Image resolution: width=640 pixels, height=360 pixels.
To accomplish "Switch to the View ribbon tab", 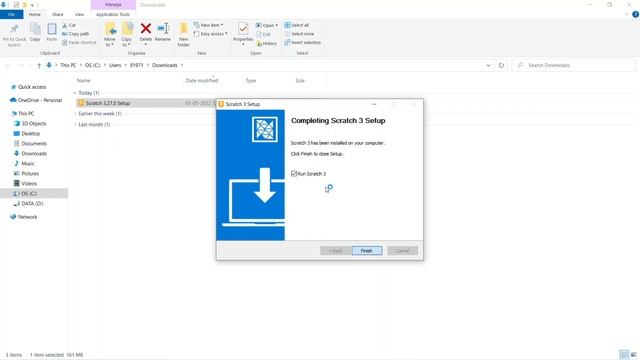I will [x=79, y=14].
